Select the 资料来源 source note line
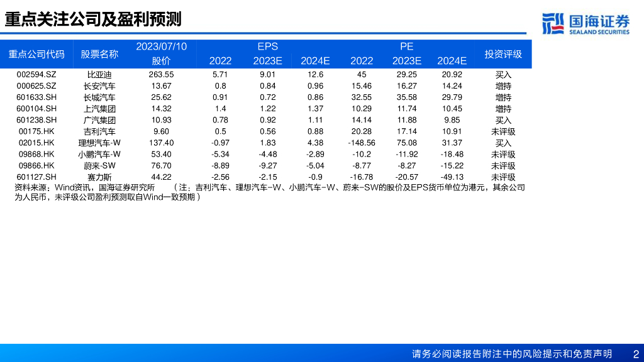 click(x=270, y=192)
